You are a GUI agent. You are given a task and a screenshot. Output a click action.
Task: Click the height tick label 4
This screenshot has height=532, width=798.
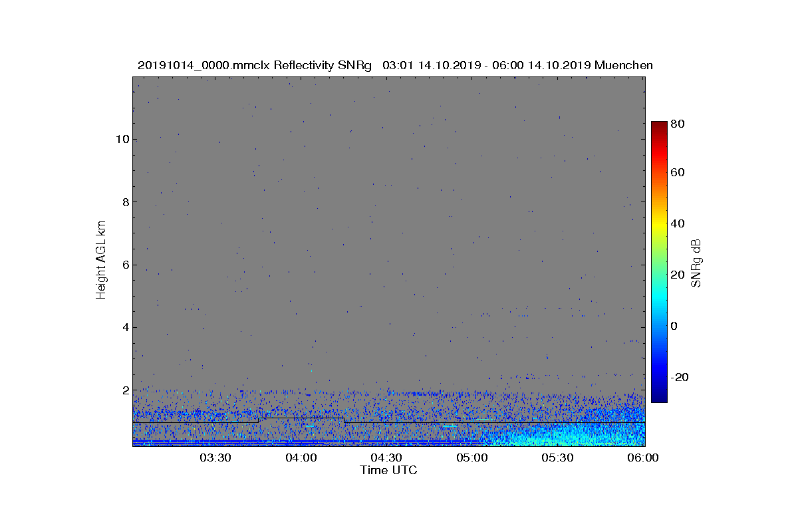tap(125, 327)
